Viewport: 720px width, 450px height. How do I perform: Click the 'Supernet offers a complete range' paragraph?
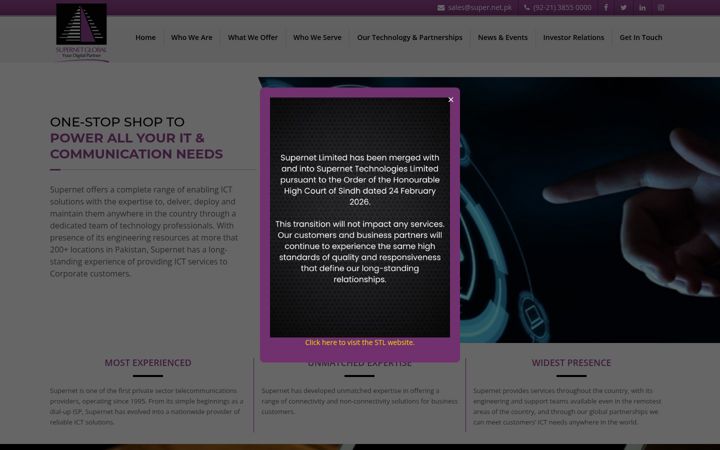pos(144,231)
